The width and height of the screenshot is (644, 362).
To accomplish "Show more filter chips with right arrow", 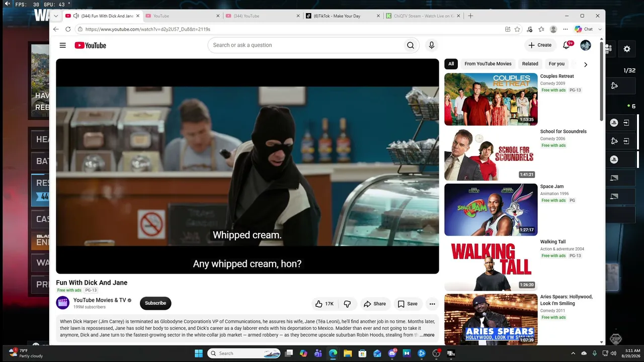I will pos(586,64).
